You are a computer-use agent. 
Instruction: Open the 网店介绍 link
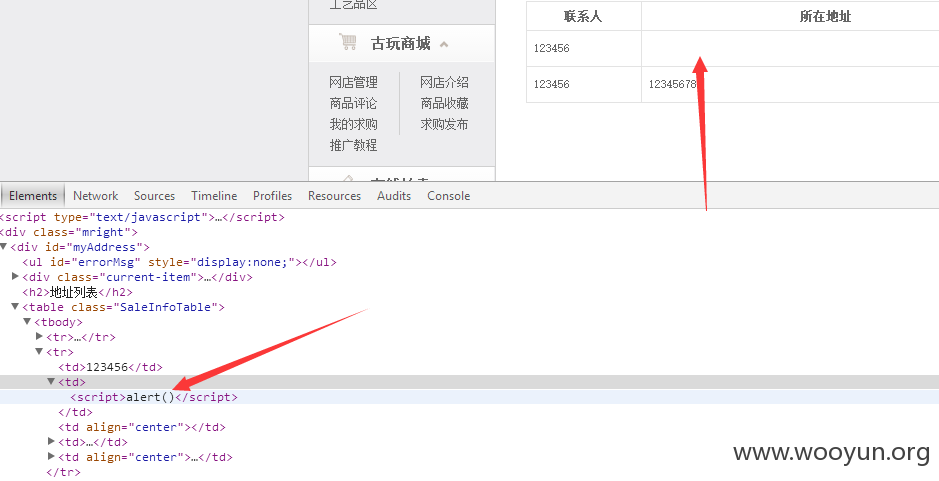pos(444,82)
